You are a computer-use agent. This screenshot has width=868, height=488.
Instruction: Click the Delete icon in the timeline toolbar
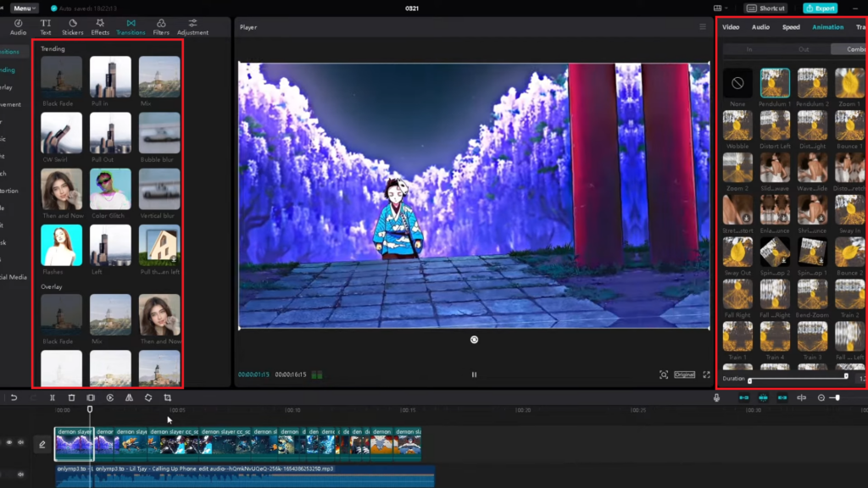pos(72,397)
